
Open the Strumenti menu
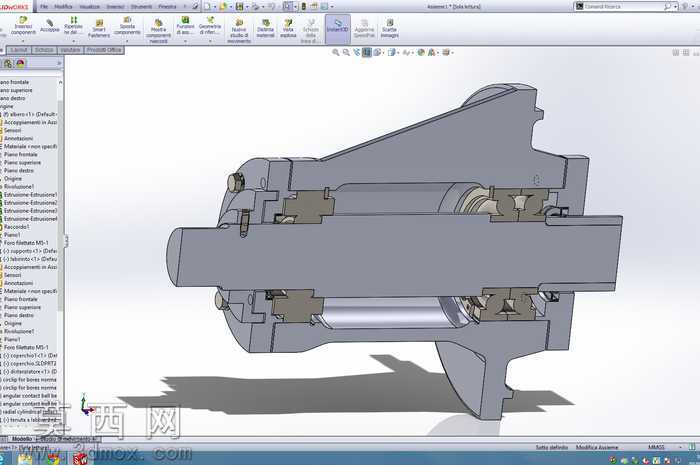coord(142,7)
